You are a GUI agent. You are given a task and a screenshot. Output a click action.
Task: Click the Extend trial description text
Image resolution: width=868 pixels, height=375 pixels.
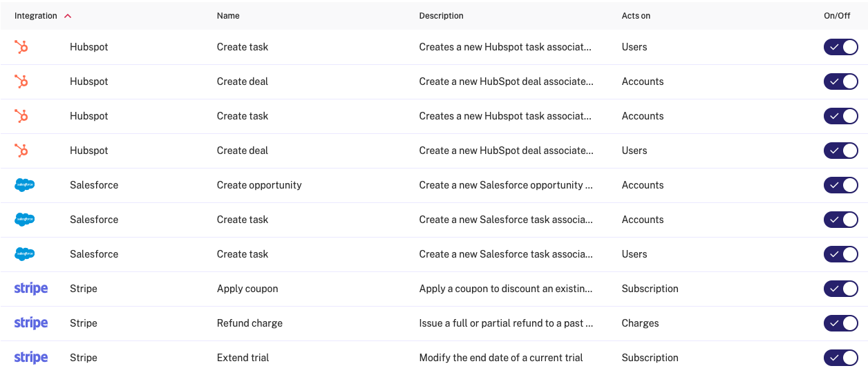(x=501, y=358)
